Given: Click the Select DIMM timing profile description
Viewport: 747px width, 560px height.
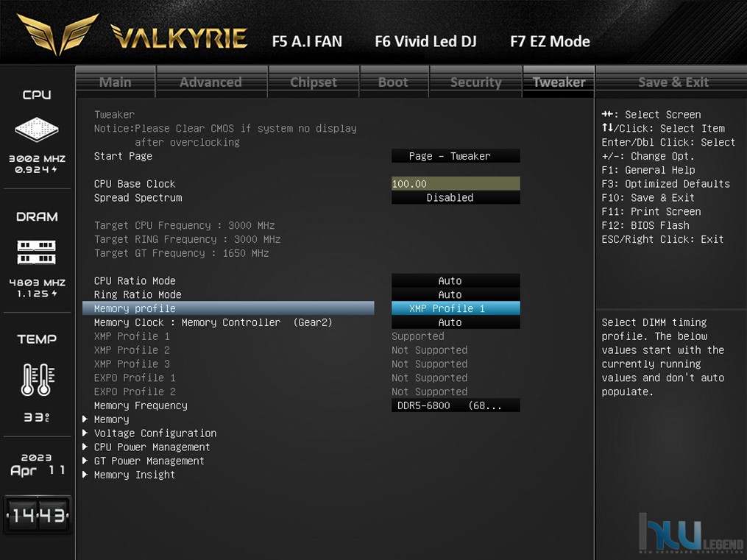Looking at the screenshot, I should pos(662,357).
